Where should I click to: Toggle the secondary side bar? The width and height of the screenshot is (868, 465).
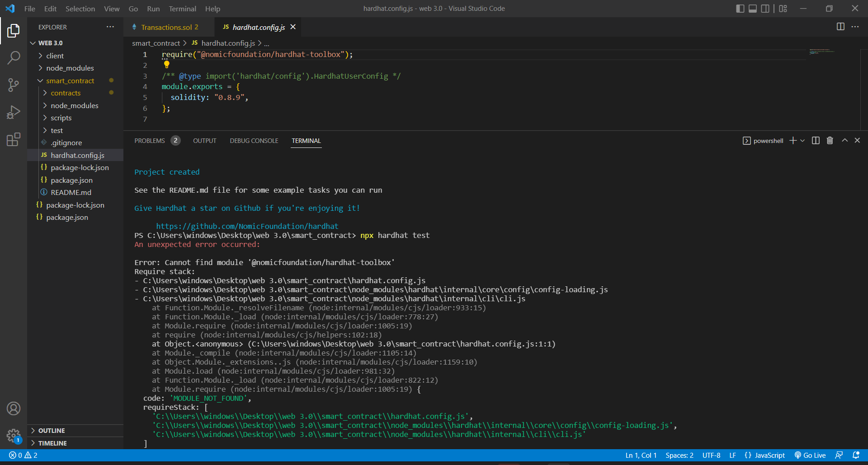pyautogui.click(x=765, y=8)
